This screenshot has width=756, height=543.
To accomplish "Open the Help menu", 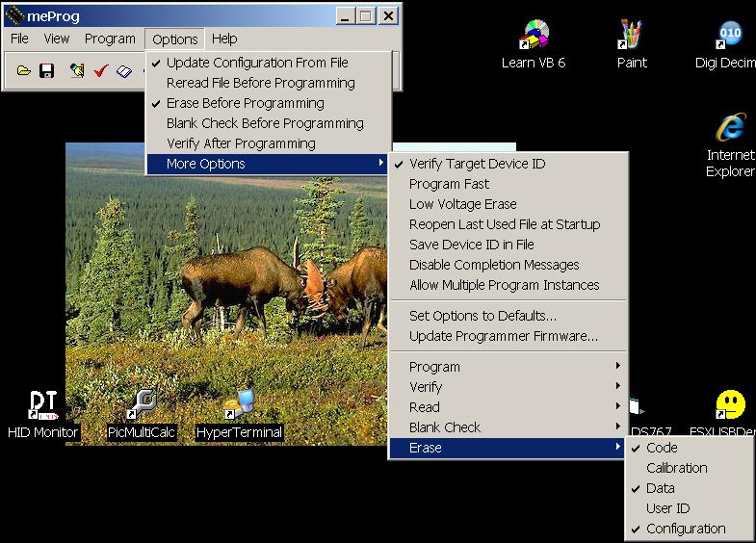I will pyautogui.click(x=224, y=39).
